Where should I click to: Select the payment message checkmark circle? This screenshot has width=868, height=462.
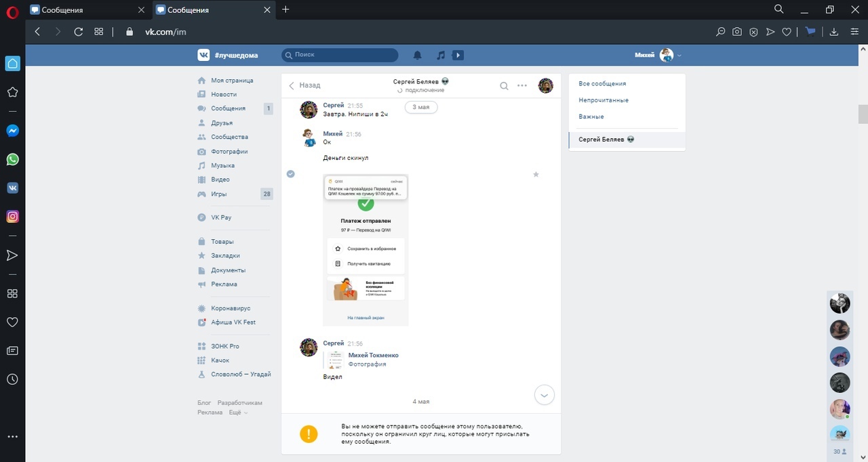pyautogui.click(x=291, y=174)
